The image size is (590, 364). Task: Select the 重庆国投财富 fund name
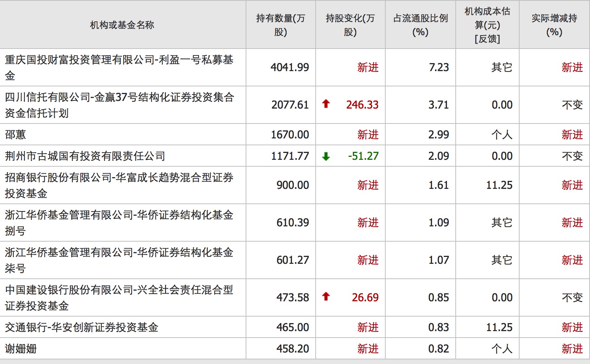[x=119, y=67]
